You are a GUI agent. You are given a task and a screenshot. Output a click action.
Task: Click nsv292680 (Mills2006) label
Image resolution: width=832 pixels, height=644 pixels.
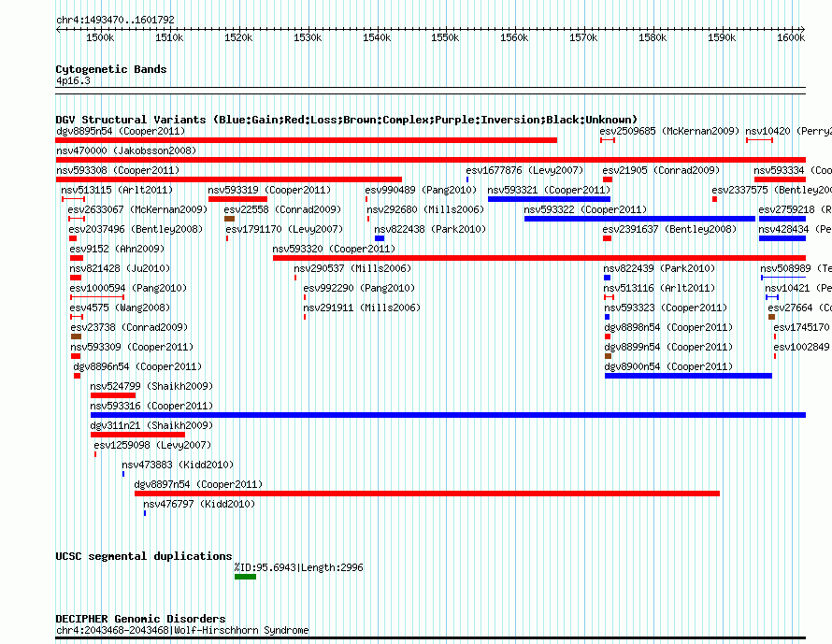425,209
